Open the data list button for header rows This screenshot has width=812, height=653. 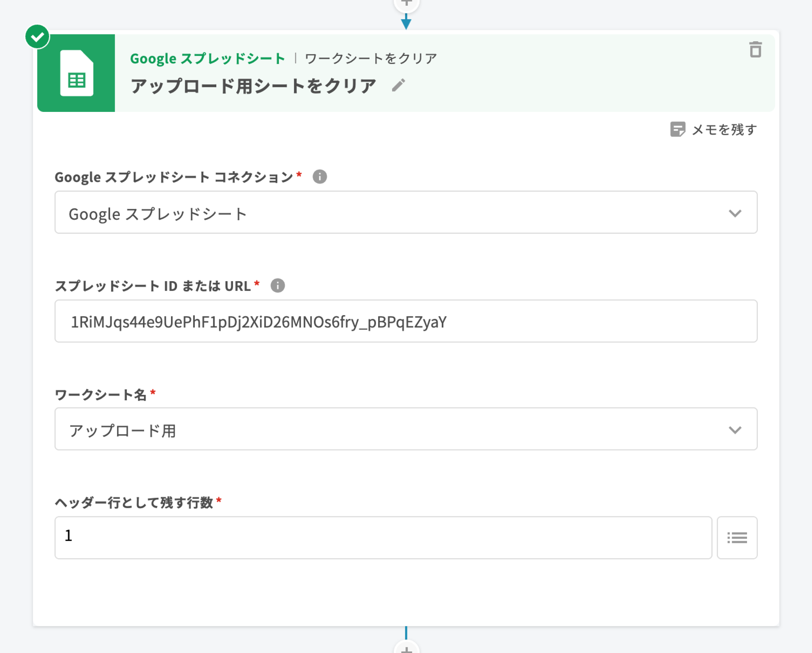coord(737,537)
